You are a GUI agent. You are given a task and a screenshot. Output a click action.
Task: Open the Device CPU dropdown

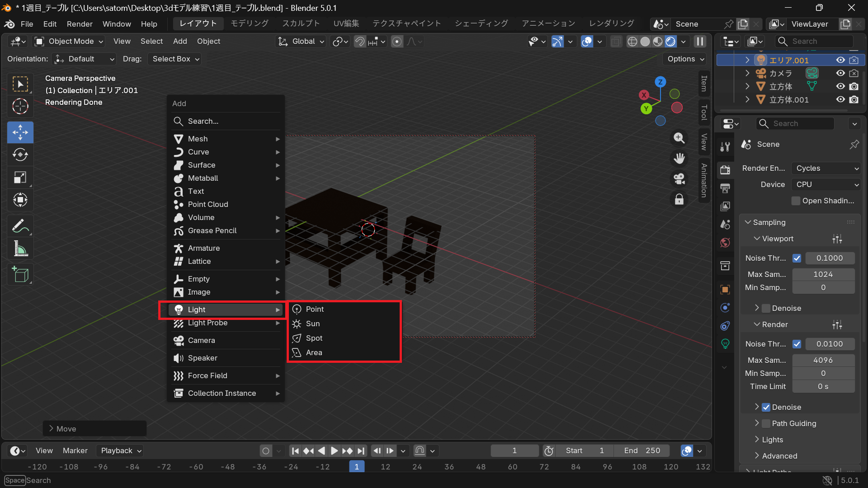tap(826, 184)
